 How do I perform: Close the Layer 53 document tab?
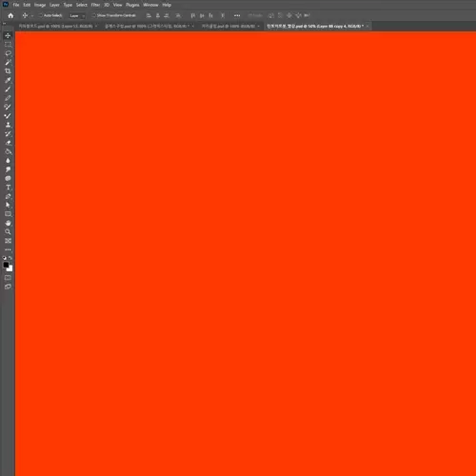coord(96,26)
